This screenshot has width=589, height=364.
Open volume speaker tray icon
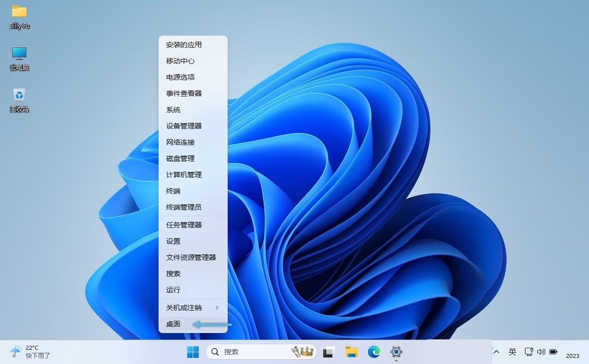(541, 352)
